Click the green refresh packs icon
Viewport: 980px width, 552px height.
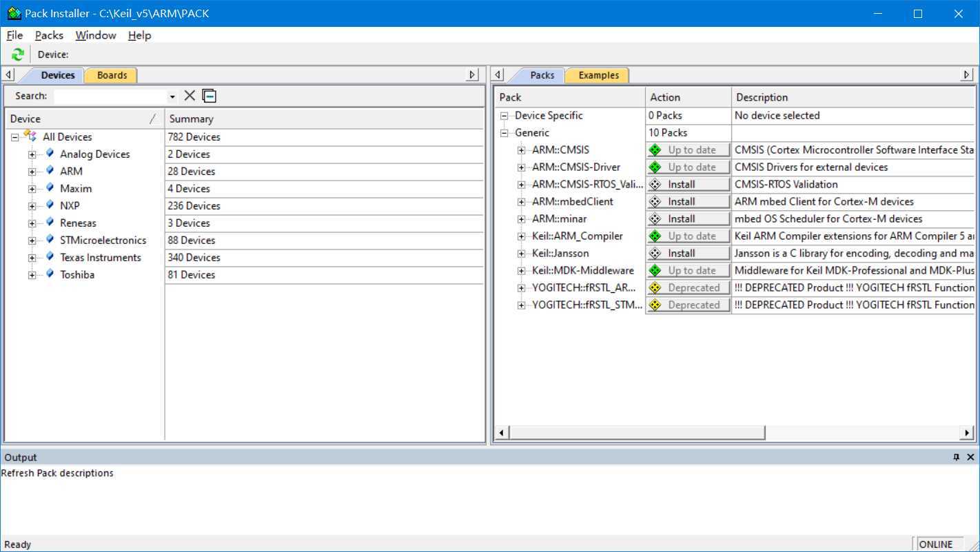tap(18, 54)
